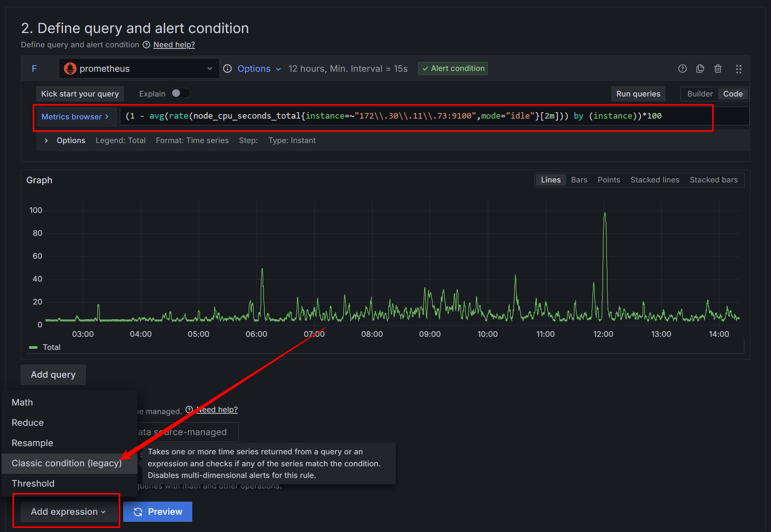Click Kick start your query button
771x532 pixels.
[x=80, y=94]
